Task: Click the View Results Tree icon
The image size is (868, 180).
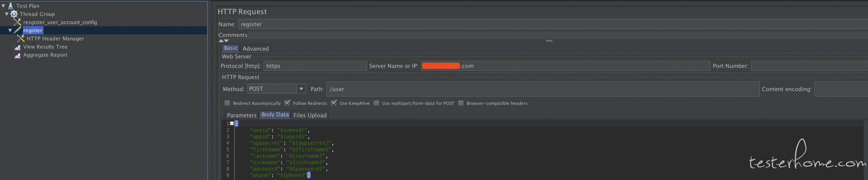Action: click(18, 47)
